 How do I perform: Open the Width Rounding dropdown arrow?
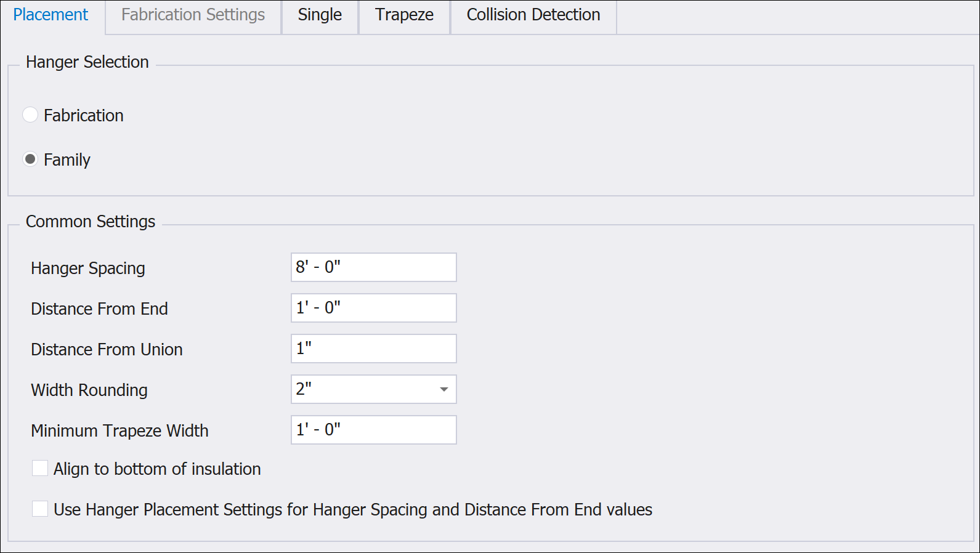click(443, 389)
